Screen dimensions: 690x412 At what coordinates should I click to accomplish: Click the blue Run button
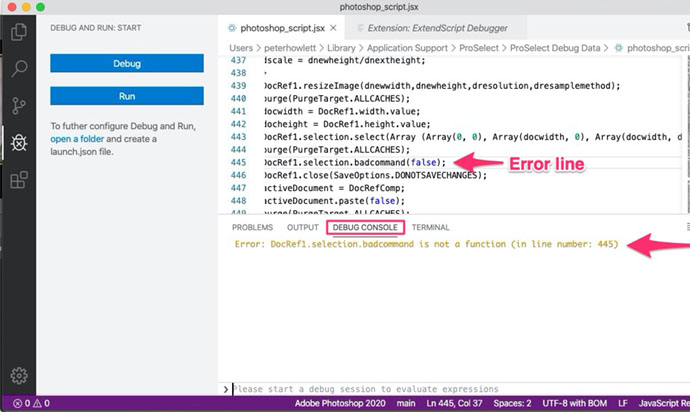tap(126, 97)
